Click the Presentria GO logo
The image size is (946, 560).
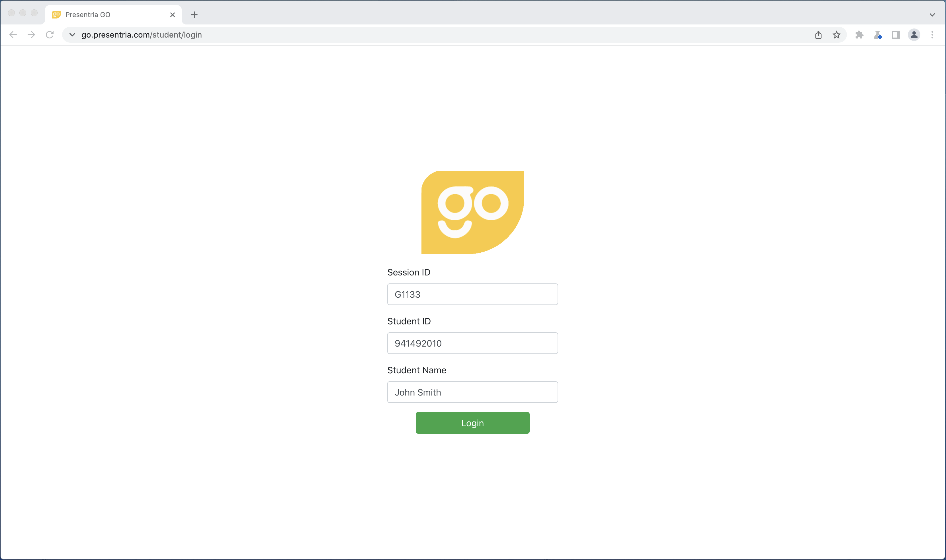(x=472, y=212)
